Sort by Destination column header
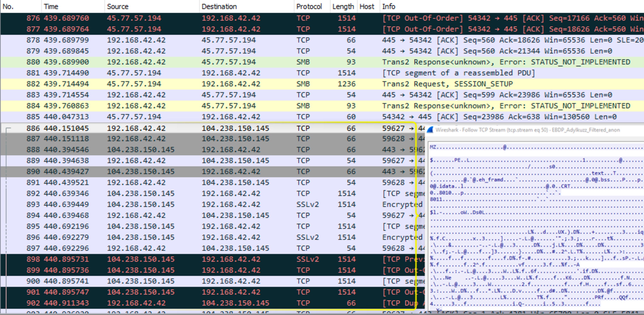644x315 pixels. (247, 6)
